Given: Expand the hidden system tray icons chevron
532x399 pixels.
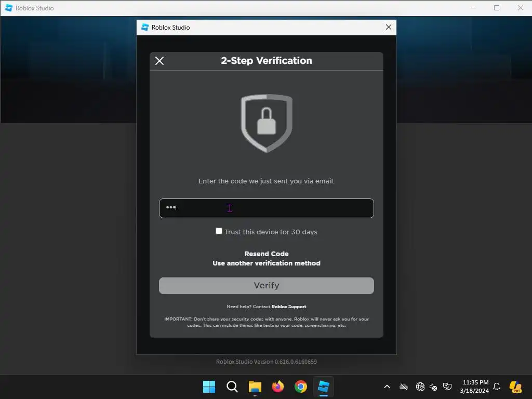Looking at the screenshot, I should 387,387.
